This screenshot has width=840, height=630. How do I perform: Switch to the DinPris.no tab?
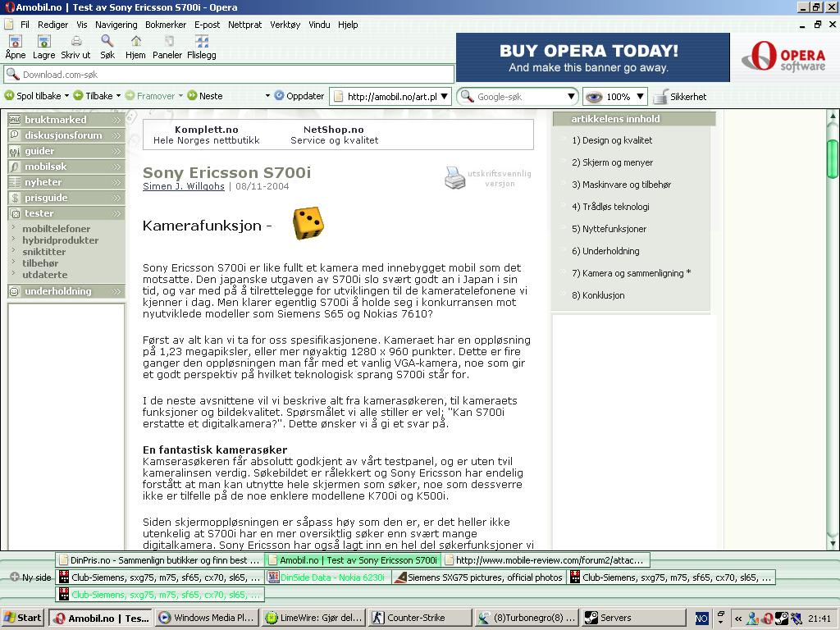(160, 560)
